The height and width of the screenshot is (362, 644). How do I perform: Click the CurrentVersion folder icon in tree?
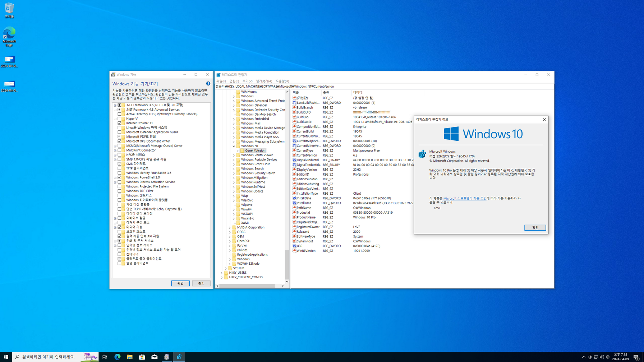(x=242, y=150)
